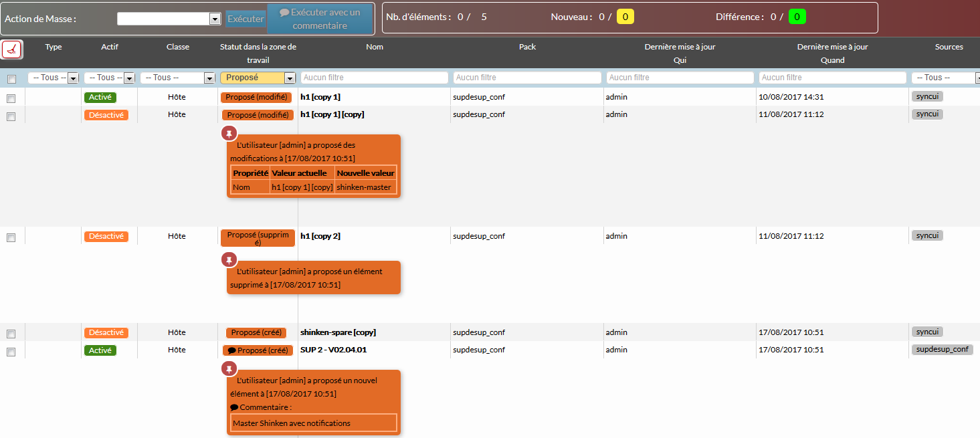The width and height of the screenshot is (980, 438).
Task: Open the SUP 2 - V02.04.01 host link
Action: click(x=333, y=350)
